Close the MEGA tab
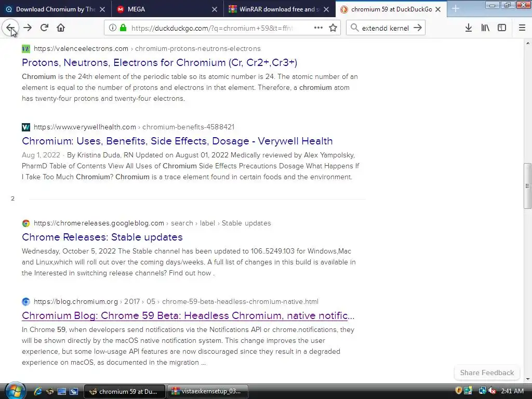 point(215,9)
